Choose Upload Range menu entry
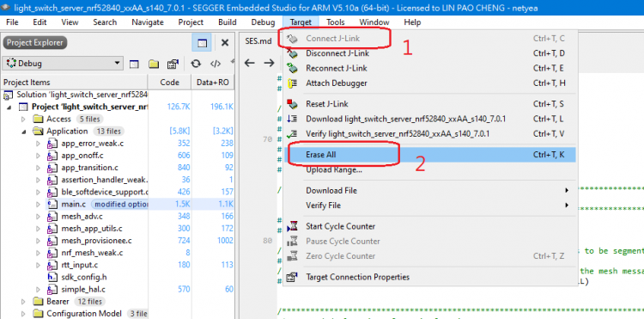The height and width of the screenshot is (319, 644). pyautogui.click(x=430, y=169)
